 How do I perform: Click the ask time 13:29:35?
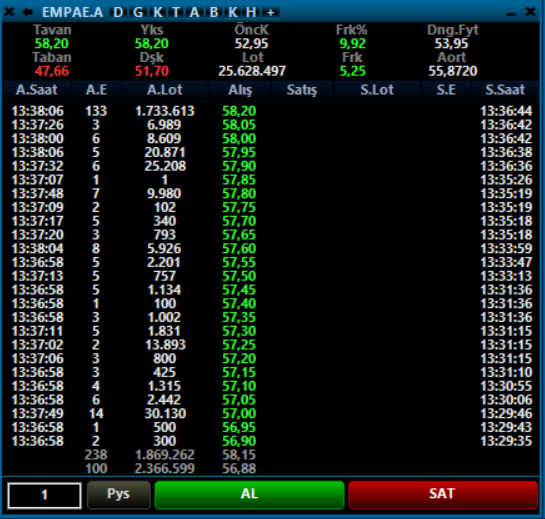506,441
